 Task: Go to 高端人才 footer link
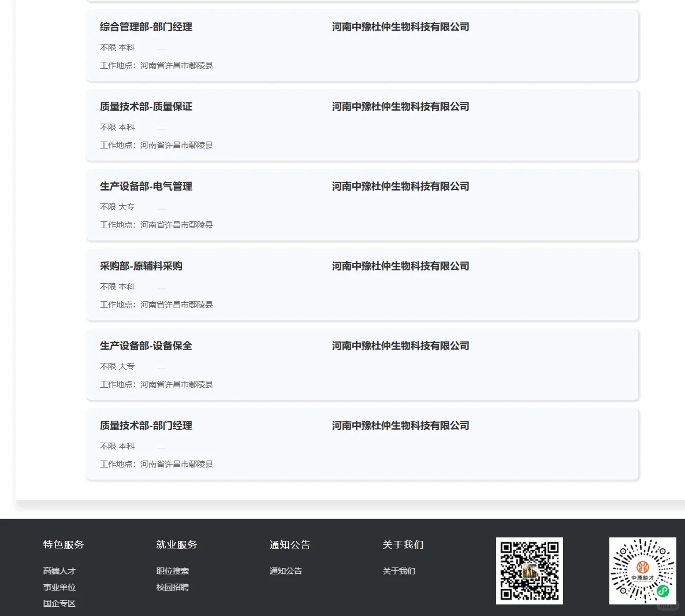(x=59, y=571)
